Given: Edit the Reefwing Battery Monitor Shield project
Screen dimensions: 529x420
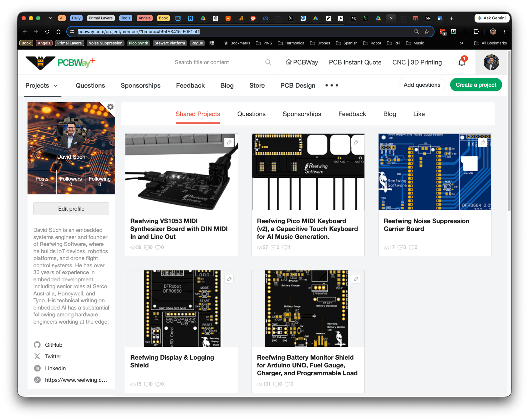Looking at the screenshot, I should [356, 279].
